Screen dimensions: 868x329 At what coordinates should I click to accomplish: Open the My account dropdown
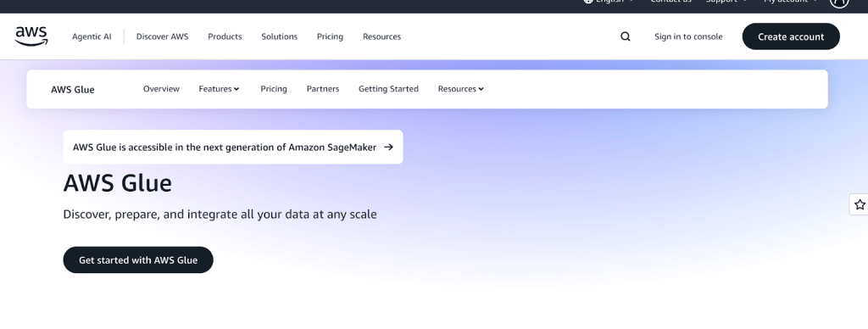(790, 2)
